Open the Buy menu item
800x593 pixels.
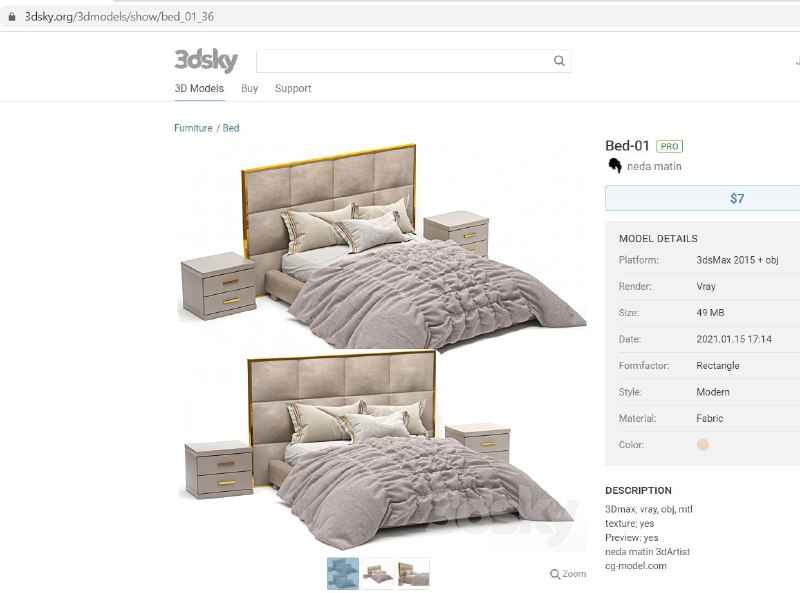click(x=249, y=88)
